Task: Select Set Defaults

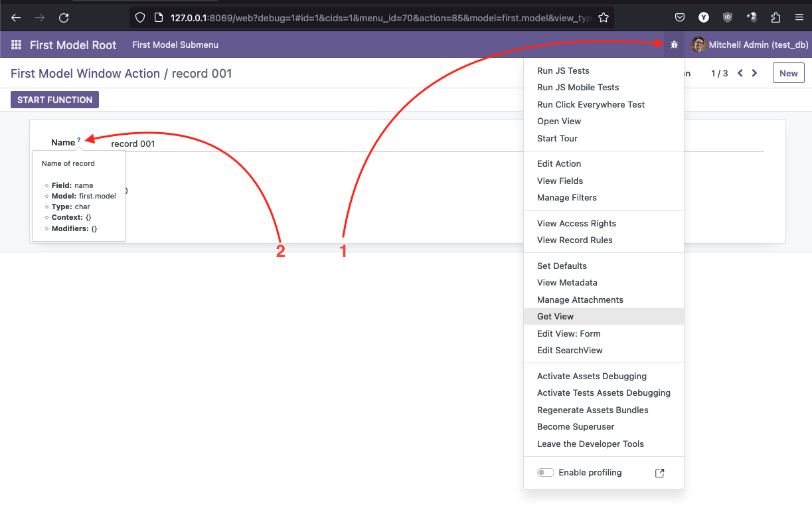Action: coord(562,266)
